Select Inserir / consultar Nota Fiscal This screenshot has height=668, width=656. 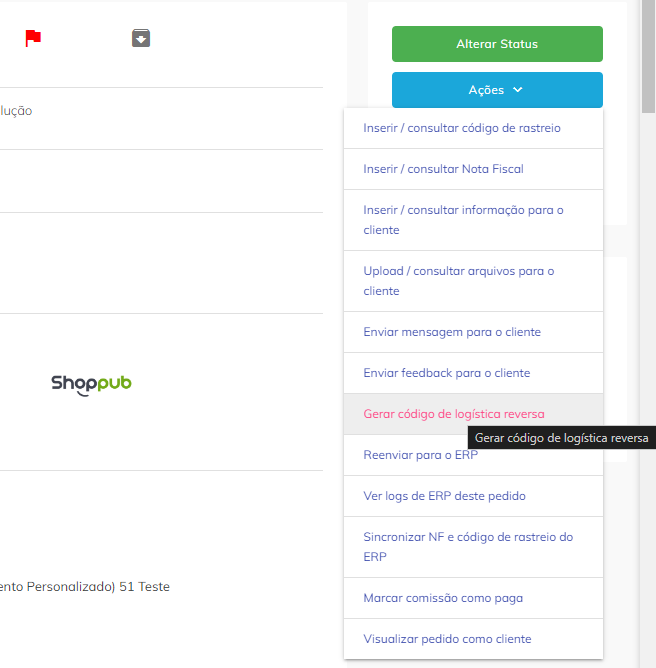point(473,169)
